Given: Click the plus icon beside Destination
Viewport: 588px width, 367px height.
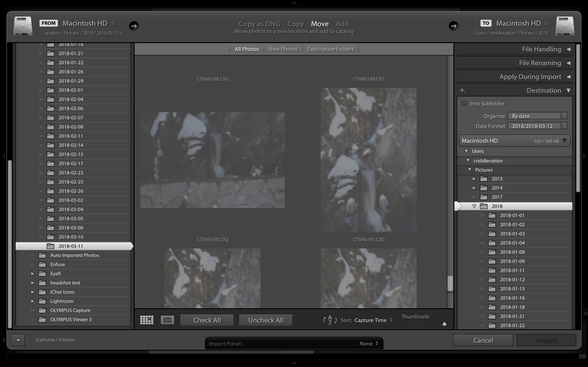Looking at the screenshot, I should tap(463, 91).
